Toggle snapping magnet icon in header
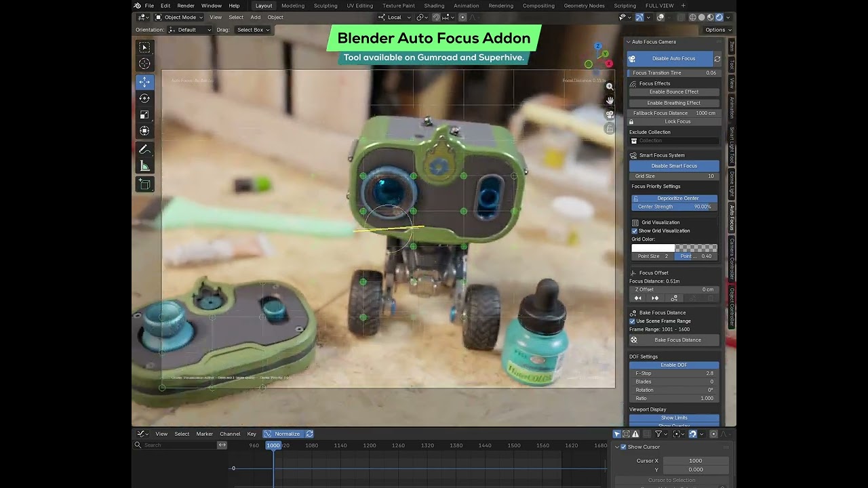868x488 pixels. (x=436, y=18)
